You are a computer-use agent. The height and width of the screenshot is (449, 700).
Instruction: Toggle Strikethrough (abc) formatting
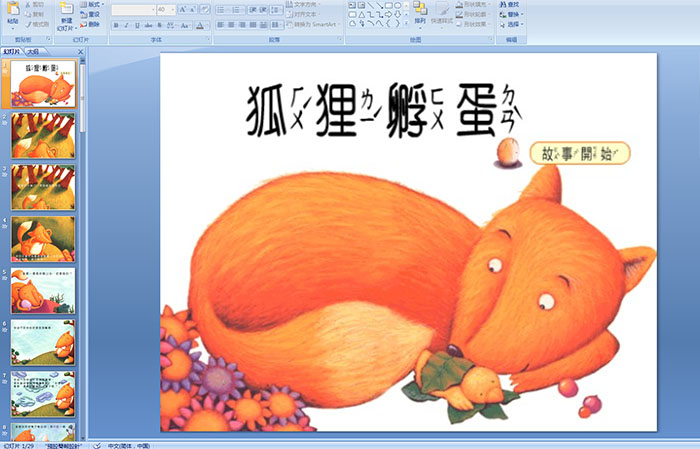[x=149, y=25]
